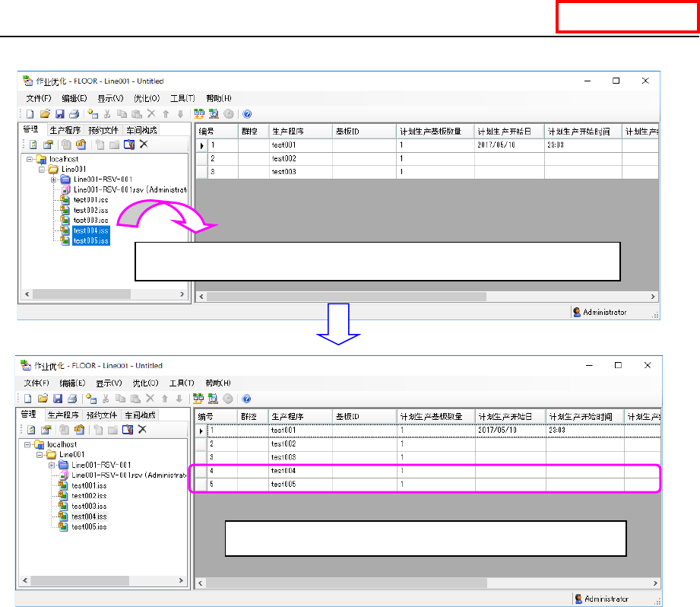
Task: Click Print icon in lower window toolbar
Action: [x=72, y=399]
